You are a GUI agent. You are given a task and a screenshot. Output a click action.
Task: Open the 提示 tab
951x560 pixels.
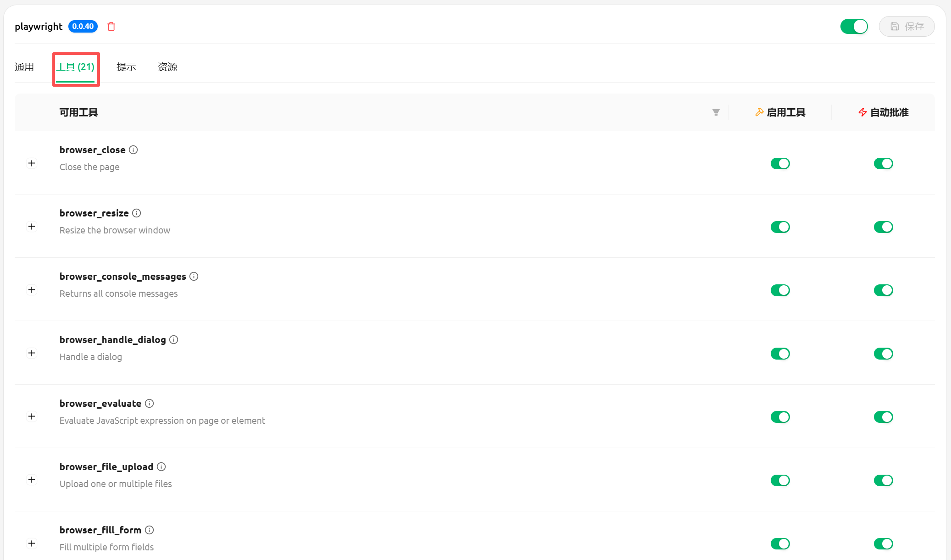[x=126, y=67]
